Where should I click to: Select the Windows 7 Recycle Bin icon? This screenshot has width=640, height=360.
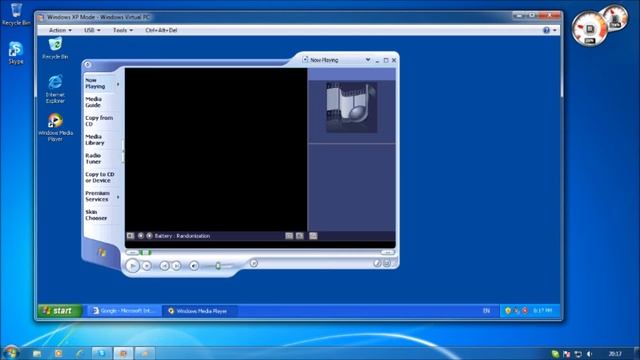tap(16, 14)
